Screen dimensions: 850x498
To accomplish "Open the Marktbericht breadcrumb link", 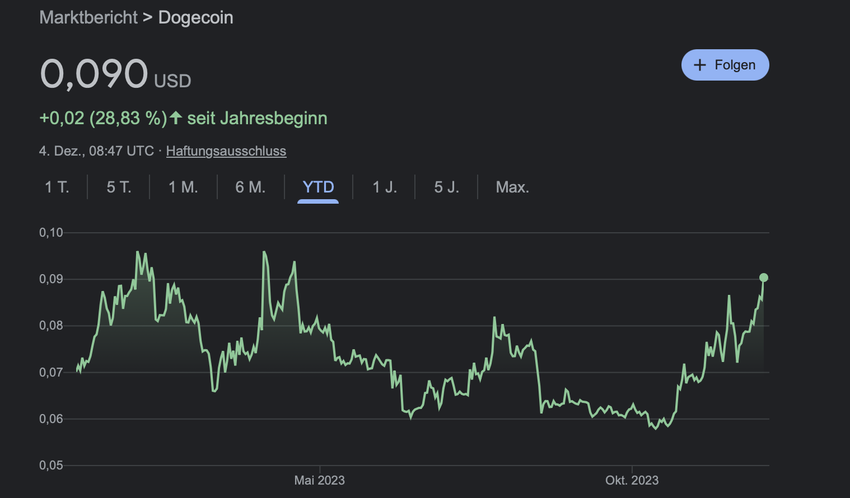I will tap(88, 17).
